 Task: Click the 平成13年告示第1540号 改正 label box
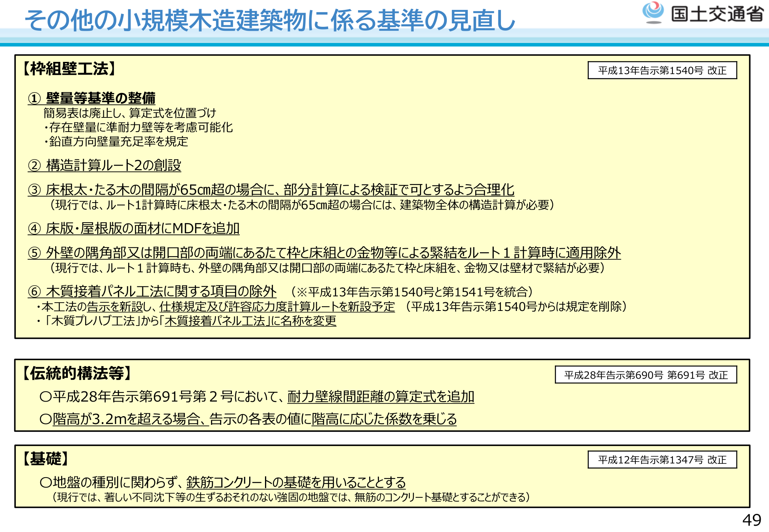(662, 71)
